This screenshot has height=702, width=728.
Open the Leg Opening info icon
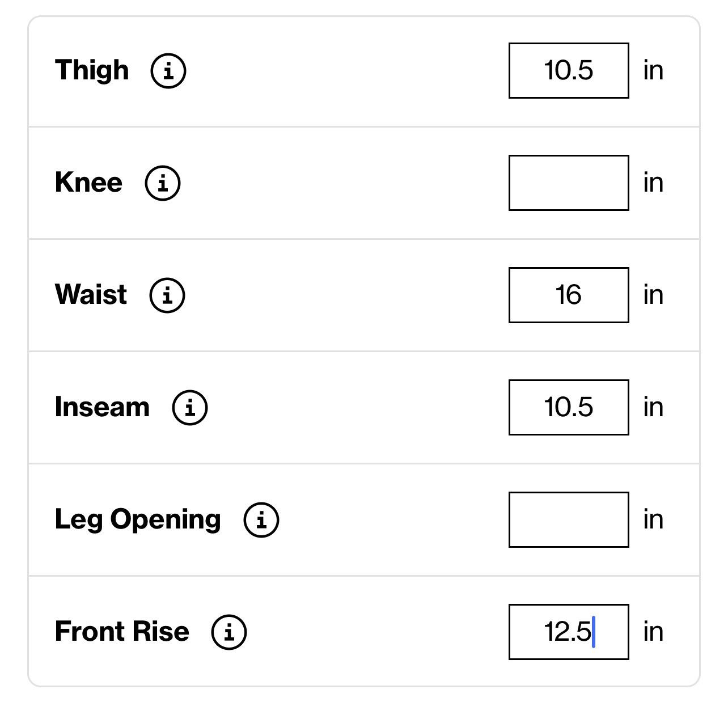[261, 520]
